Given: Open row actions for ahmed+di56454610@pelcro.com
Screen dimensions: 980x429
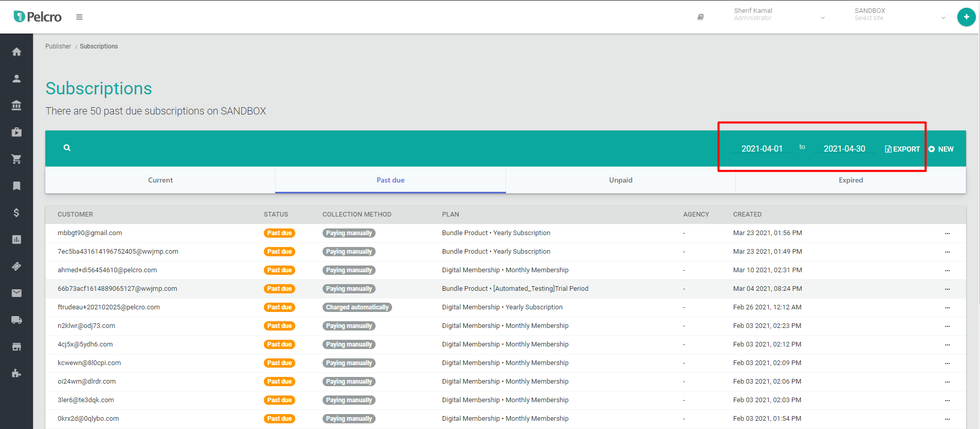Looking at the screenshot, I should [x=947, y=271].
